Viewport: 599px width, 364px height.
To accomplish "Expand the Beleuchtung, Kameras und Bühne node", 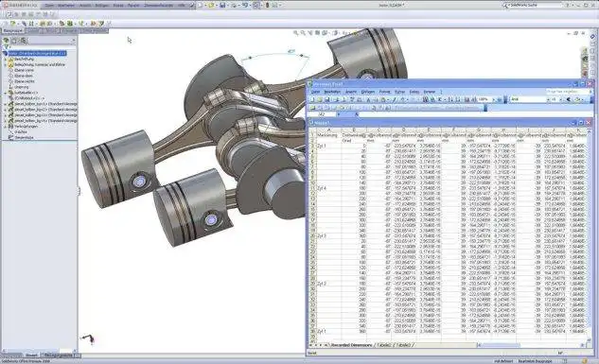I will tap(5, 65).
